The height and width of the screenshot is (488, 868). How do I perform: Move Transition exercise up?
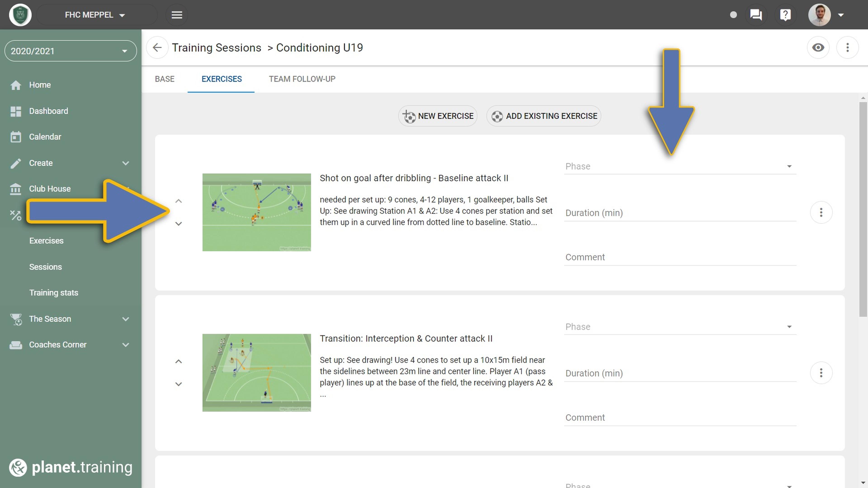click(x=179, y=361)
